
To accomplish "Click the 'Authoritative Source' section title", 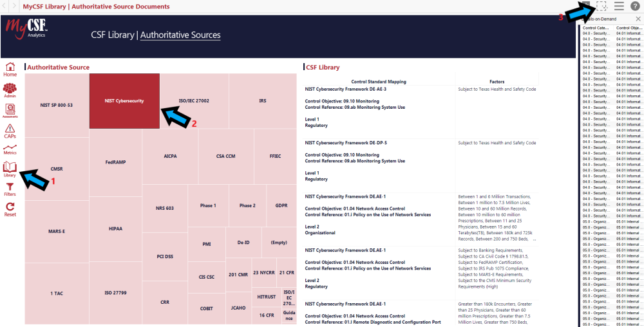I will pos(59,68).
